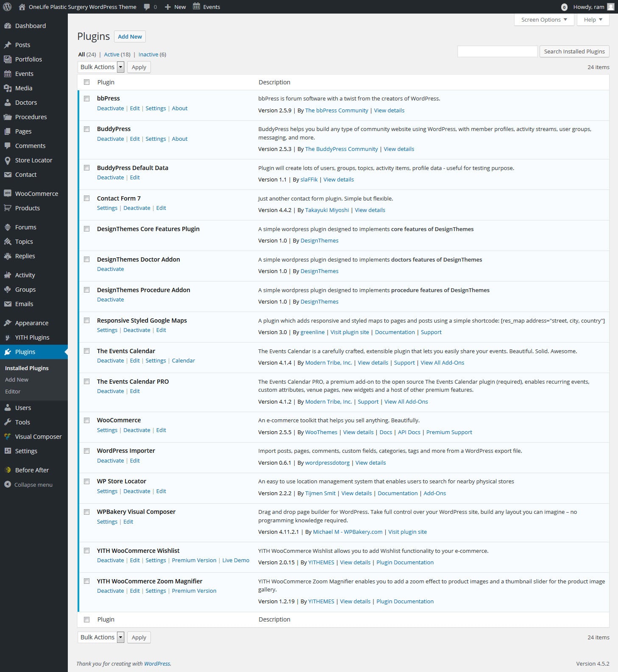Click the WordPress logo in admin bar

tap(7, 7)
